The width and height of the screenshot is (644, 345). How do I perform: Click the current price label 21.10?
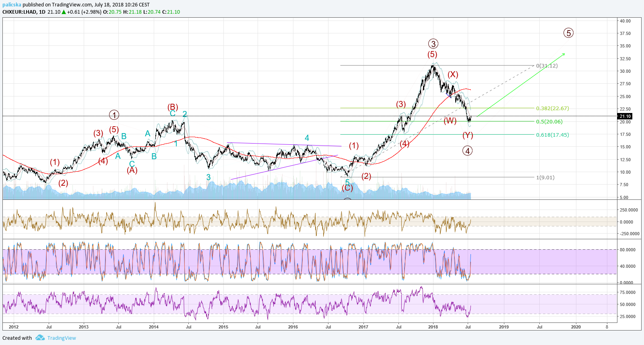tap(625, 116)
